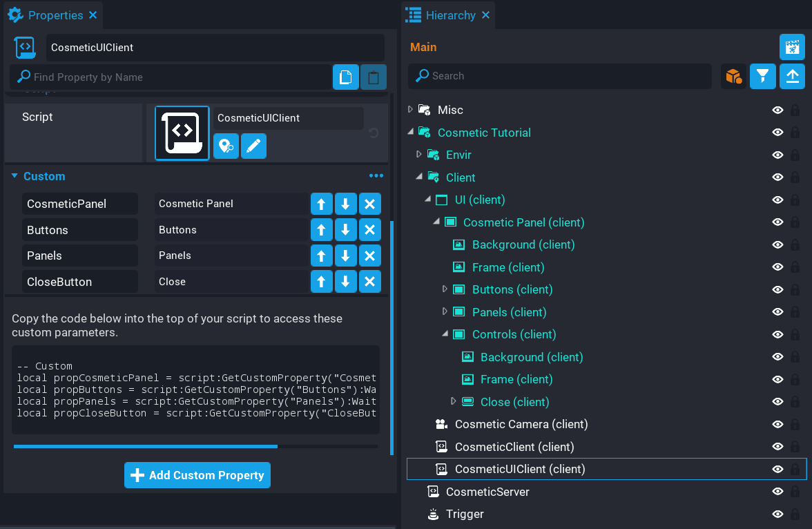Click the copy properties document icon
The image size is (812, 529).
(x=345, y=77)
